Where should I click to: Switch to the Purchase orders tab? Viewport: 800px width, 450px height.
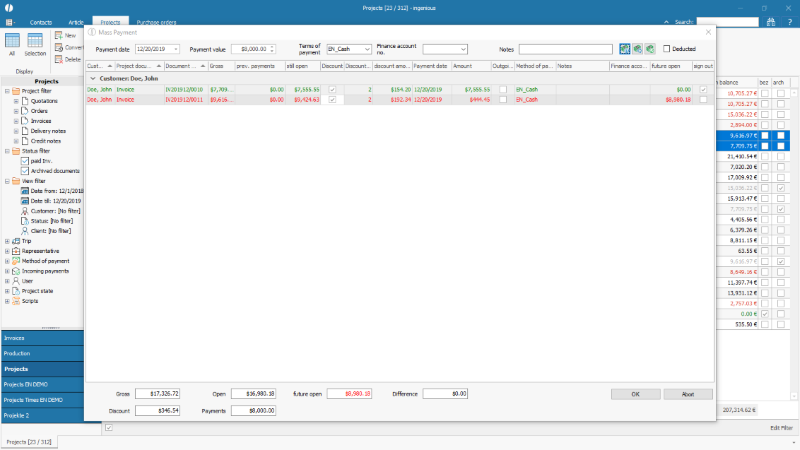156,22
